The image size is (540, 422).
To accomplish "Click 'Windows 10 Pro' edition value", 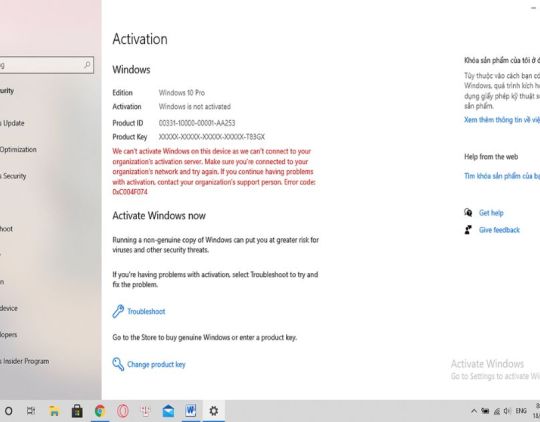I will coord(181,93).
